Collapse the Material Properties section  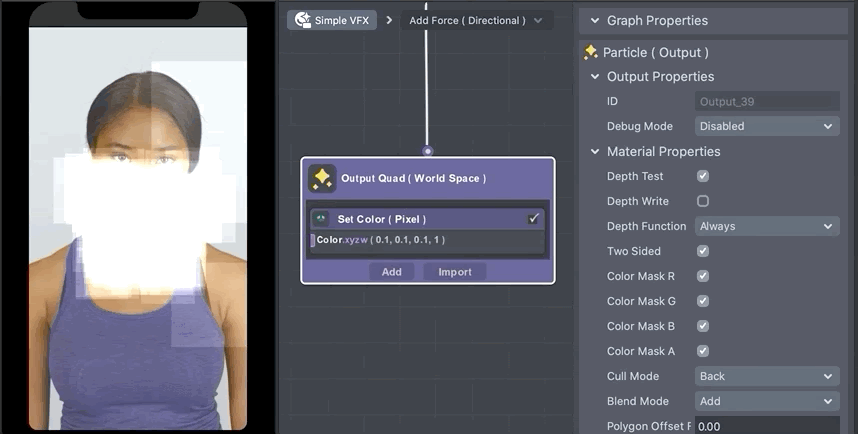pos(595,152)
